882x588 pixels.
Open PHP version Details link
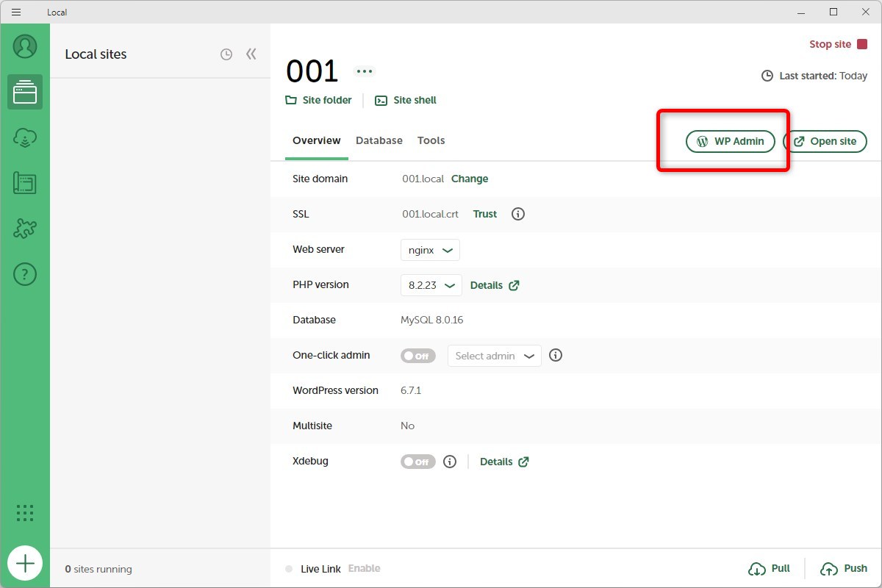[495, 285]
